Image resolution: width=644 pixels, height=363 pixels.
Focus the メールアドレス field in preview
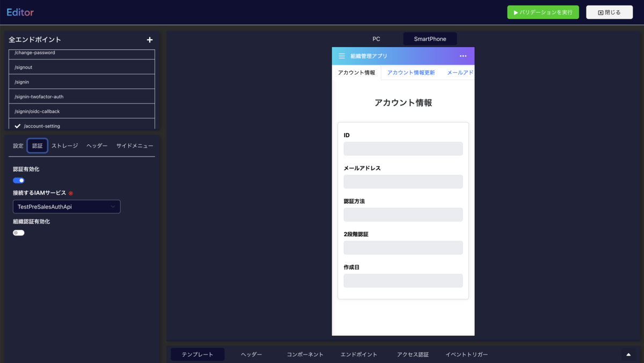pos(403,181)
